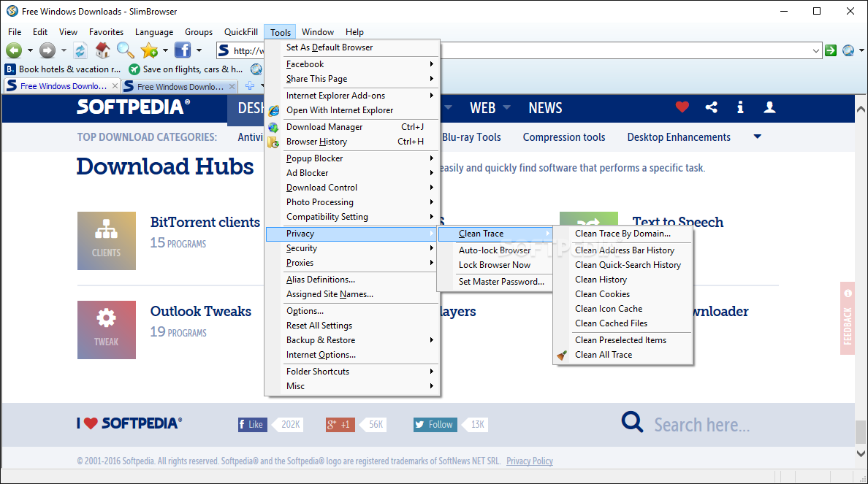This screenshot has width=868, height=484.
Task: Expand the WEB menu arrow on Softpedia
Action: (x=506, y=107)
